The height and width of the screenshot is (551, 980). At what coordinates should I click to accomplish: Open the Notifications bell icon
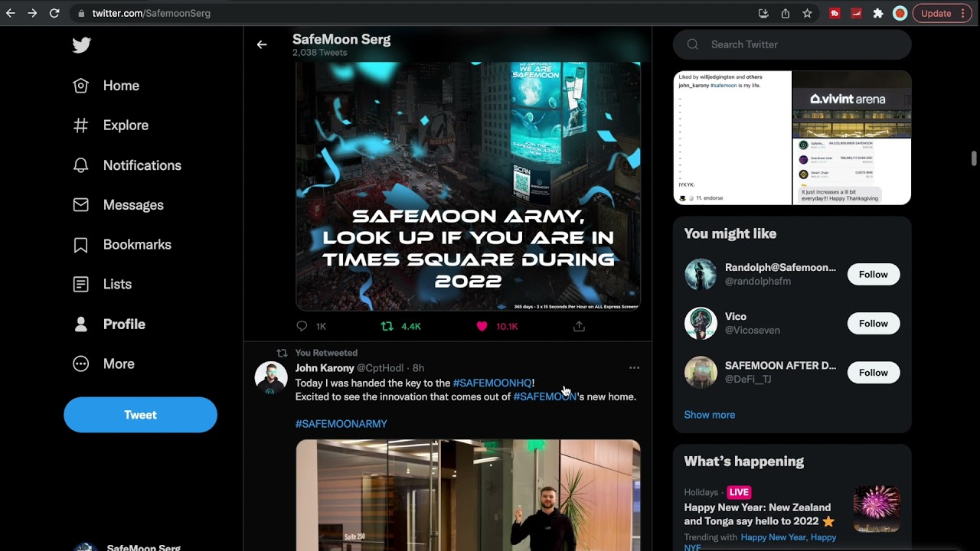point(80,165)
